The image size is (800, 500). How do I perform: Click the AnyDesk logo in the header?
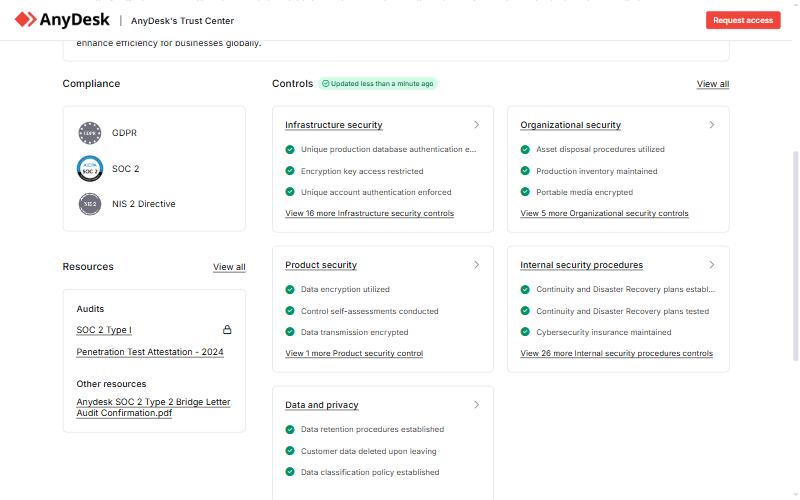(62, 20)
